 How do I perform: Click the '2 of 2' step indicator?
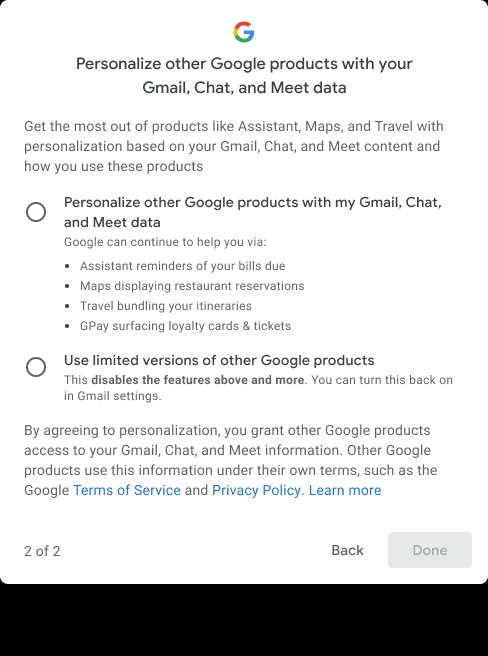42,551
